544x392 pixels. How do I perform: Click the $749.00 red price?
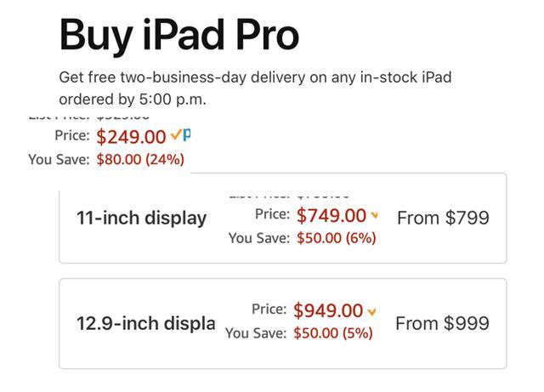tap(331, 215)
